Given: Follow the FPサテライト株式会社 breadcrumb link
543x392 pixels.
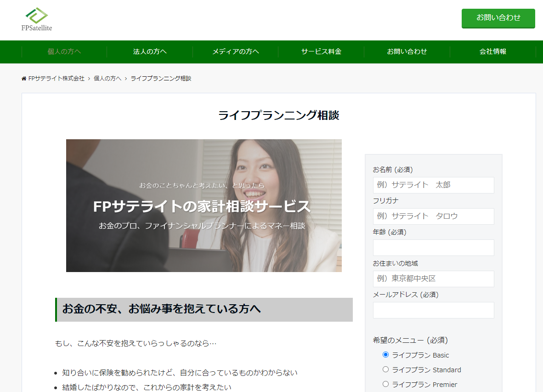Looking at the screenshot, I should point(57,79).
